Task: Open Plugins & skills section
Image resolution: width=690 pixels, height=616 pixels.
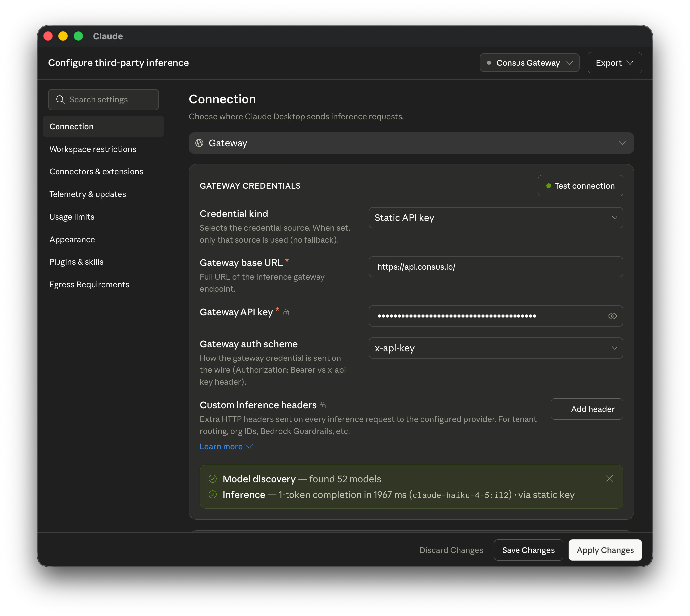Action: pos(103,262)
